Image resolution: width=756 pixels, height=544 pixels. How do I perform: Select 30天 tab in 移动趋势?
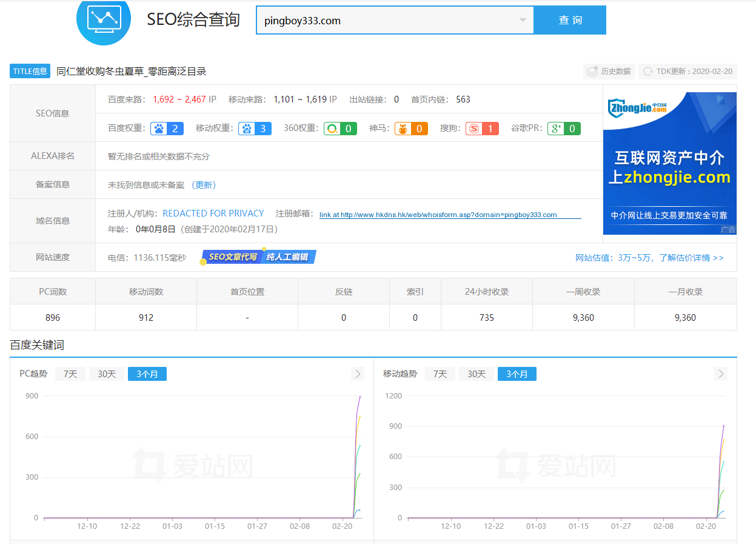click(x=477, y=374)
